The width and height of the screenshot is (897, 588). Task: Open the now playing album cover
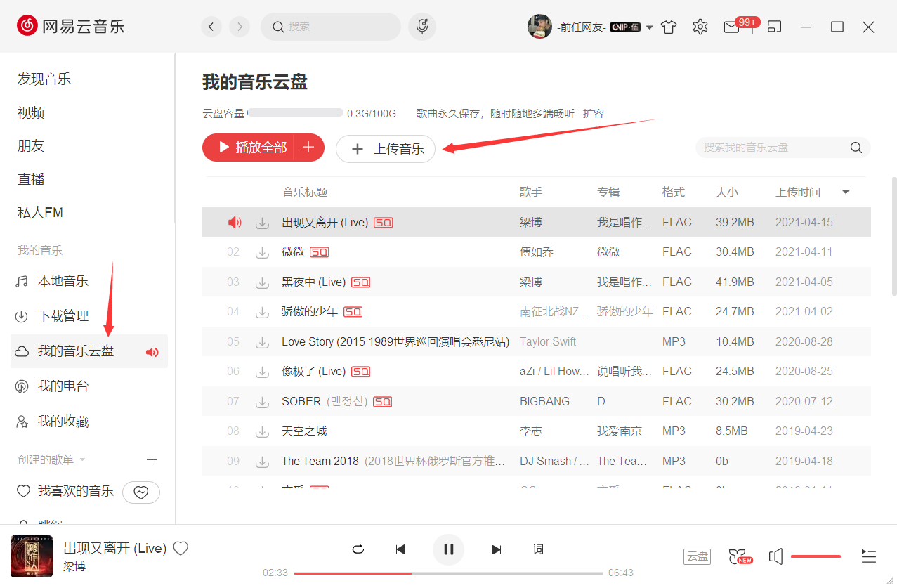click(32, 556)
